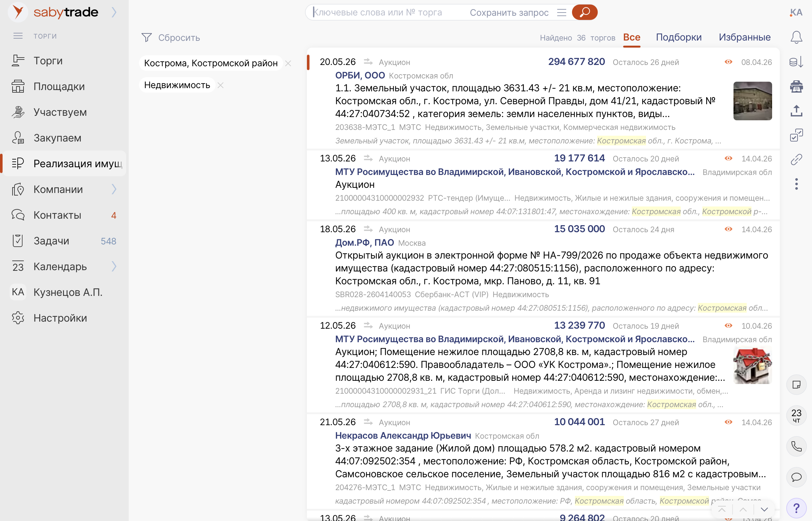The image size is (812, 521).
Task: Switch to the Избранные tab
Action: [x=745, y=37]
